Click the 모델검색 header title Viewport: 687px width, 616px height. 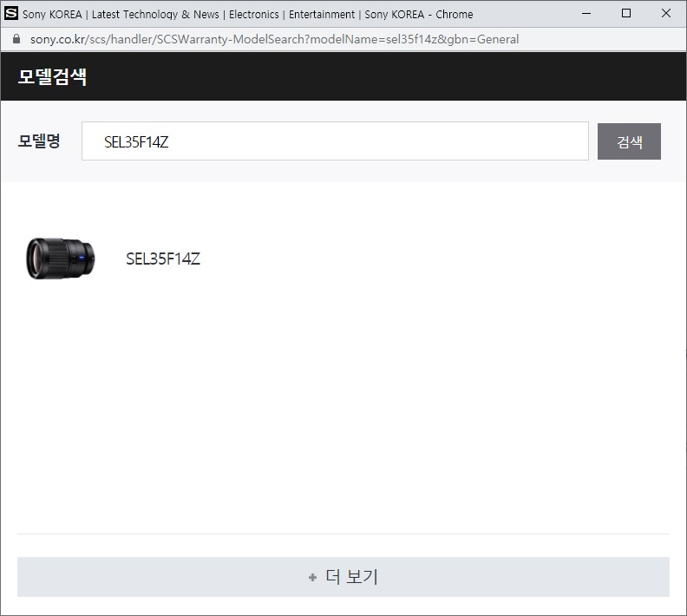52,76
